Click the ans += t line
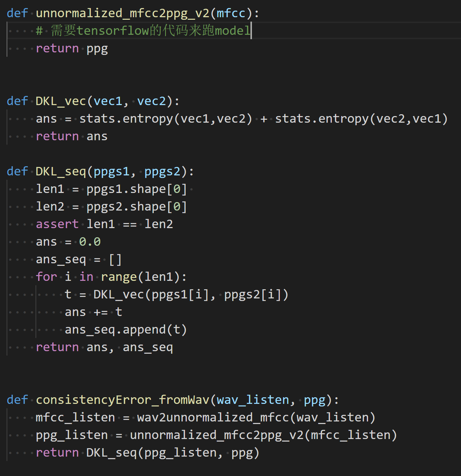 (x=93, y=312)
